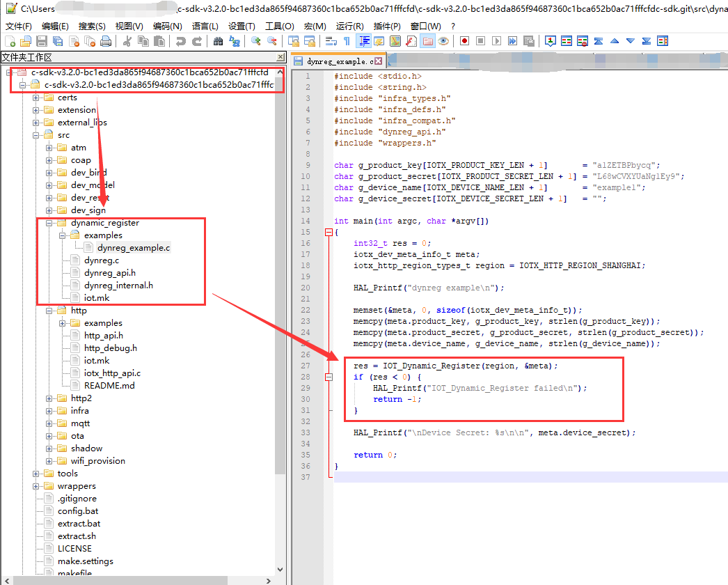
Task: Play back the recorded macro icon
Action: 496,41
